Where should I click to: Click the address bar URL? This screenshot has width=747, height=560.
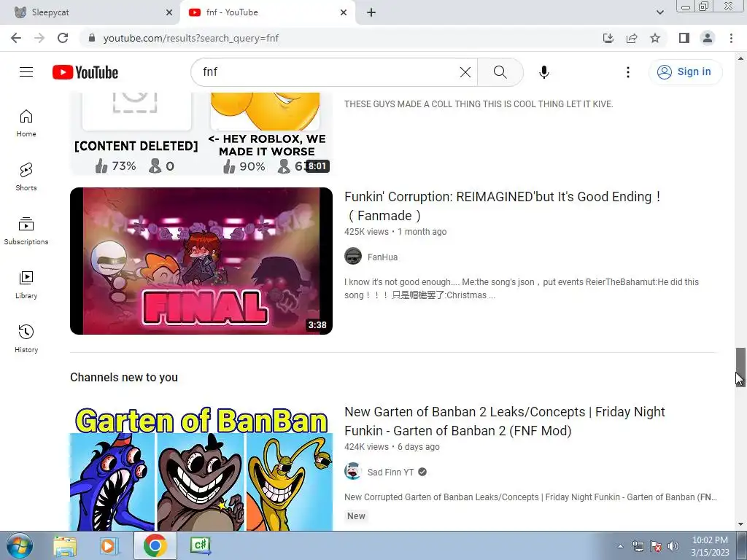click(x=191, y=38)
